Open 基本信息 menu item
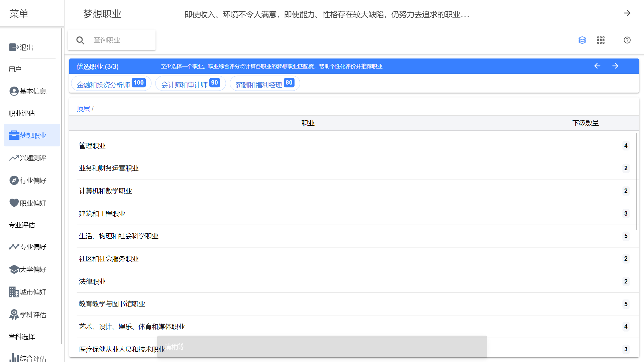Viewport: 644px width, 362px height. [x=33, y=91]
